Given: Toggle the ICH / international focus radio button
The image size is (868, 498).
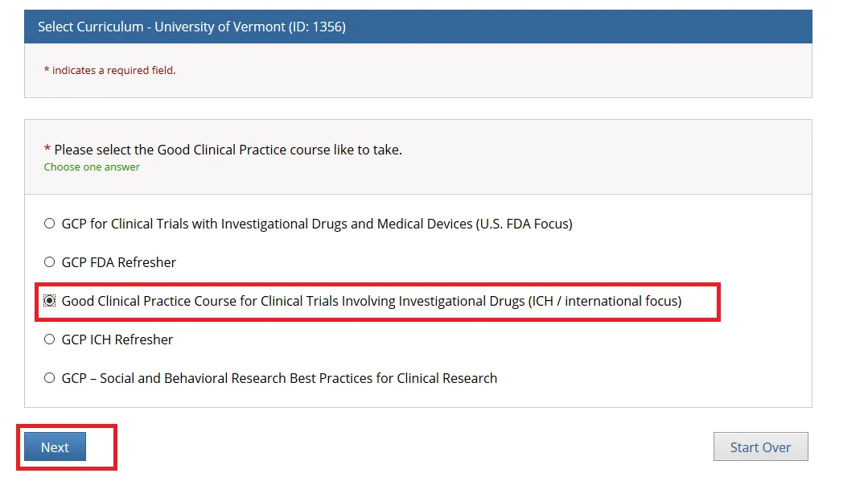Looking at the screenshot, I should pos(50,301).
